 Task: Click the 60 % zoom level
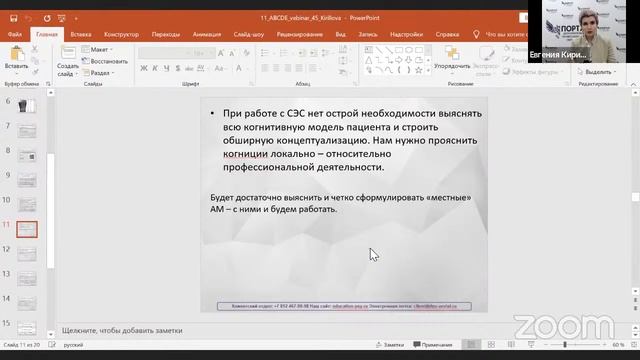[618, 345]
